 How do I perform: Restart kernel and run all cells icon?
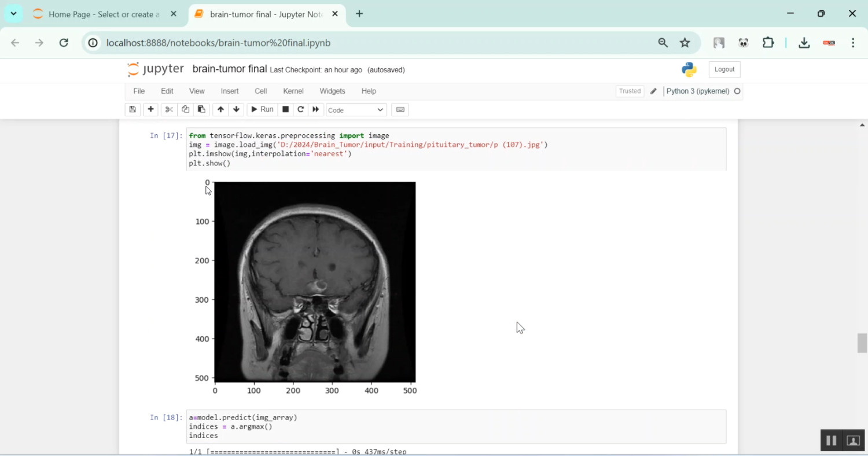click(x=316, y=109)
